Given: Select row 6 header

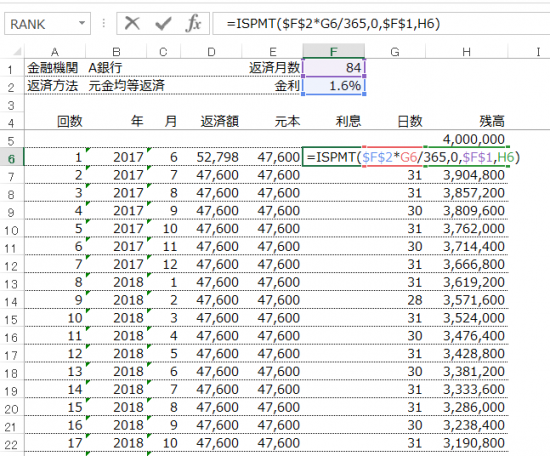Looking at the screenshot, I should (12, 158).
